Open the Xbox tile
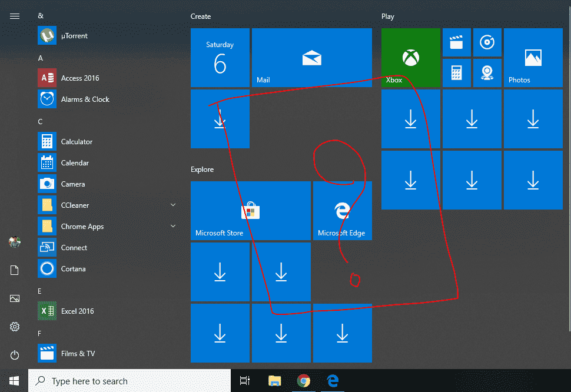The image size is (571, 392). [411, 58]
